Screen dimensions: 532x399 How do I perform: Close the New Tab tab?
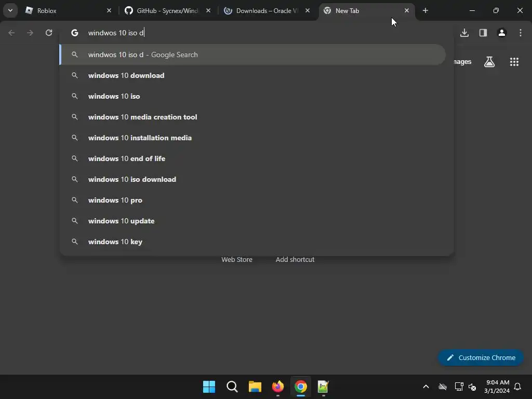pyautogui.click(x=407, y=10)
